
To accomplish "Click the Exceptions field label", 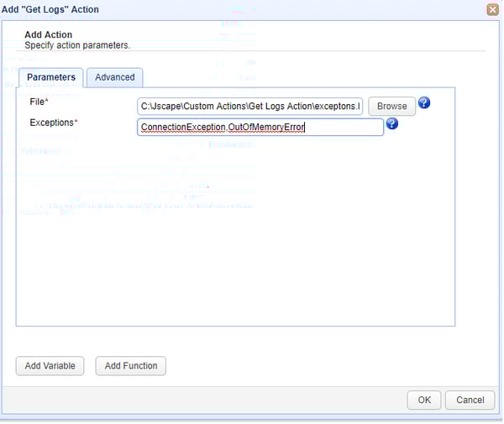I will point(52,123).
